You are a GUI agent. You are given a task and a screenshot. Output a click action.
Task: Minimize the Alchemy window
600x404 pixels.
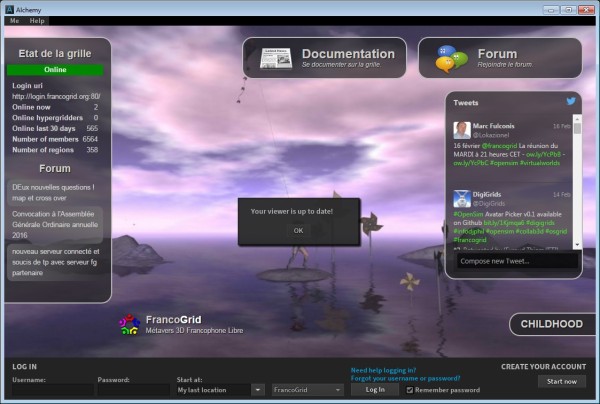click(x=551, y=10)
